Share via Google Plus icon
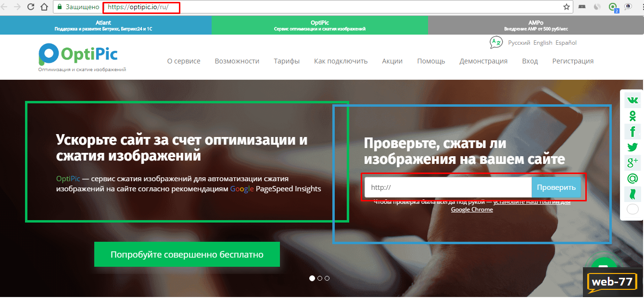The width and height of the screenshot is (644, 298). (632, 162)
